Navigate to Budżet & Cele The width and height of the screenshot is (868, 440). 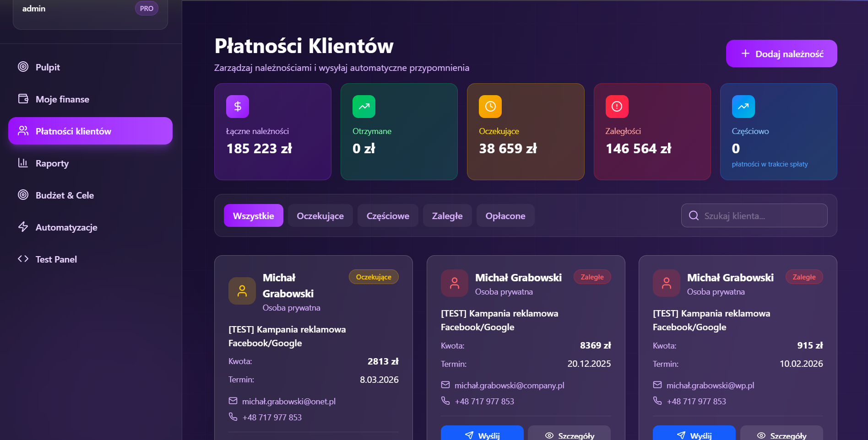pos(65,195)
